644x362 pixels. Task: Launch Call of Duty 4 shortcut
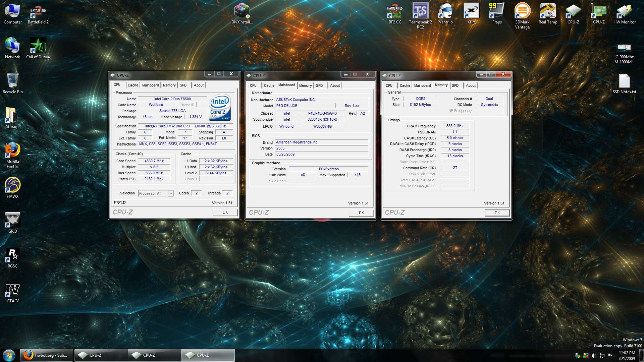point(38,49)
